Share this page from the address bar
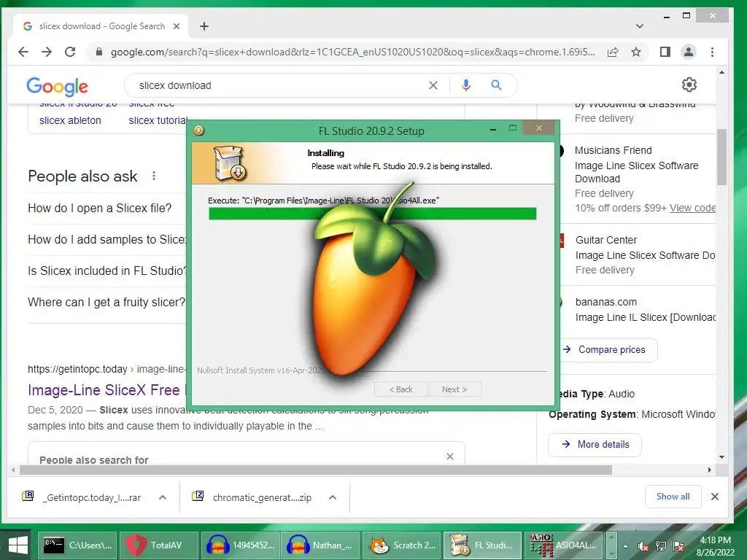The width and height of the screenshot is (747, 560). (613, 52)
